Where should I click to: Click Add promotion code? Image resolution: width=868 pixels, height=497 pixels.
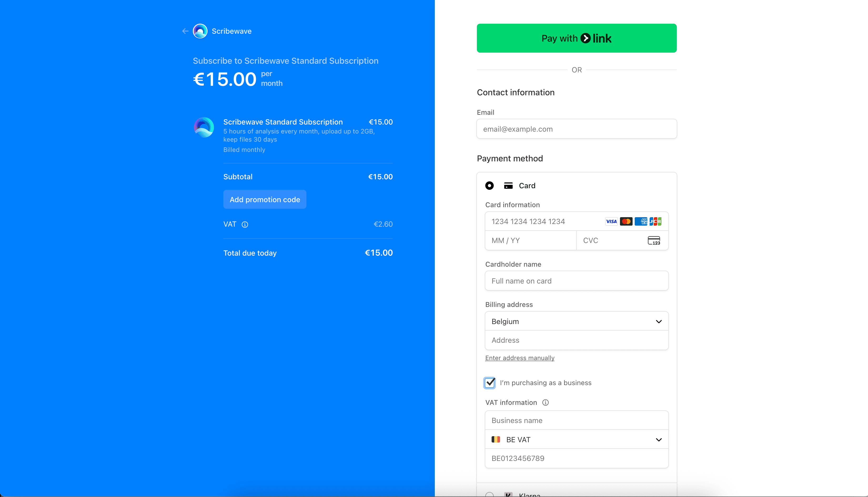coord(265,199)
